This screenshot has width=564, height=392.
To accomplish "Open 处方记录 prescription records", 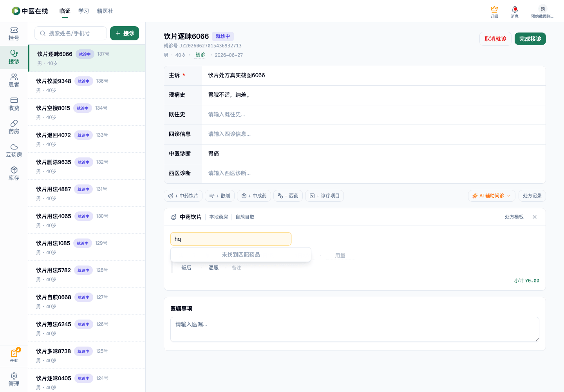I will [x=532, y=196].
